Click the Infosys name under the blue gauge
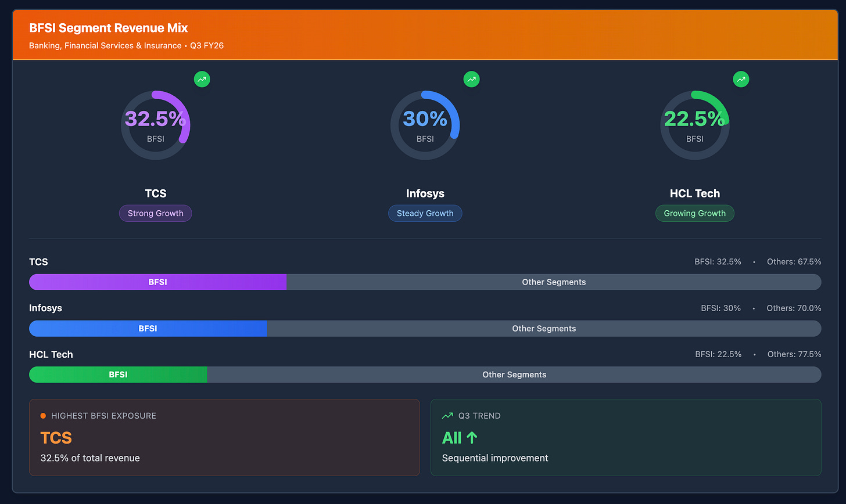 pyautogui.click(x=425, y=193)
